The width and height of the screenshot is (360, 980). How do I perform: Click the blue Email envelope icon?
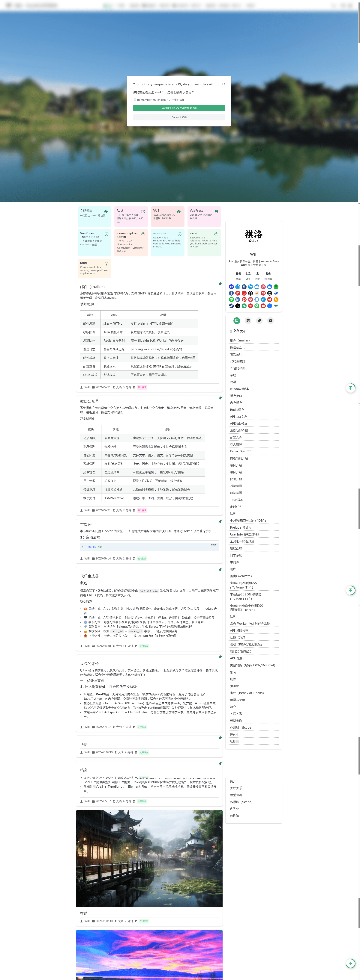pos(270,287)
